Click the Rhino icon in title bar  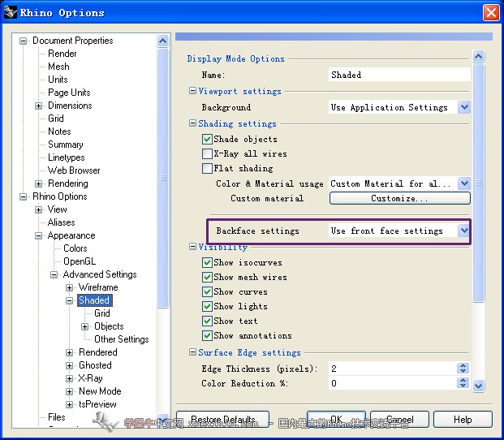click(x=10, y=12)
